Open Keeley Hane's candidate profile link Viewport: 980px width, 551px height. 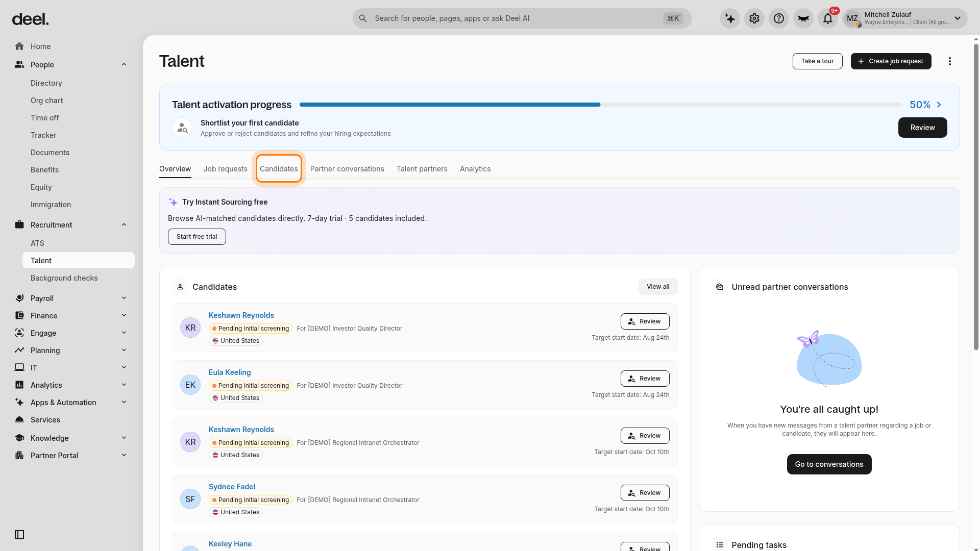(230, 544)
